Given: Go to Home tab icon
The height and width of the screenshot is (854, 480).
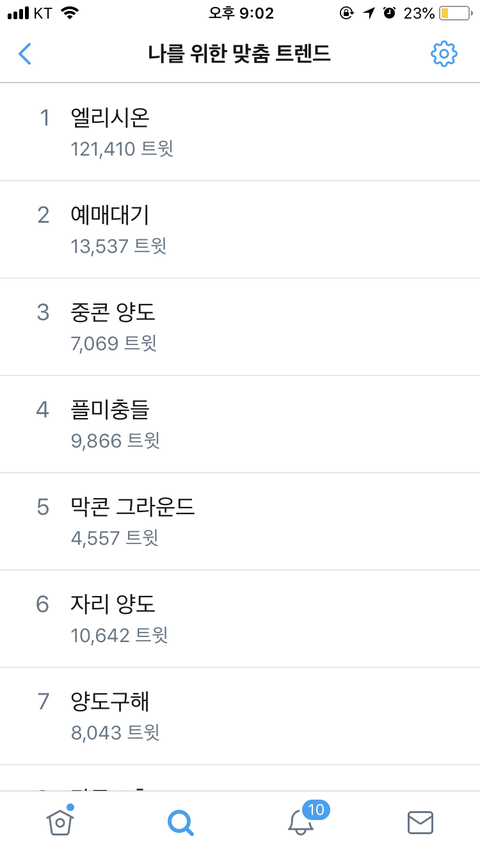Looking at the screenshot, I should (x=60, y=820).
